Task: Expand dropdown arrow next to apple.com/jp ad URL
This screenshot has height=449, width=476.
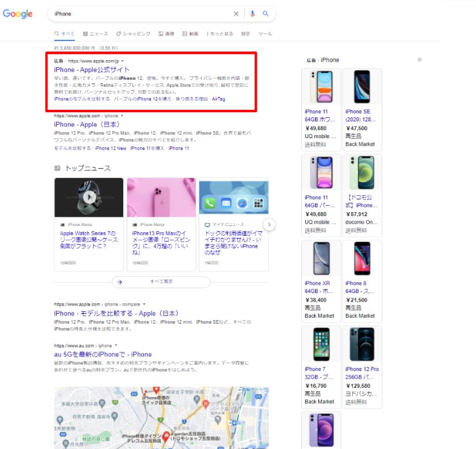Action: [123, 61]
